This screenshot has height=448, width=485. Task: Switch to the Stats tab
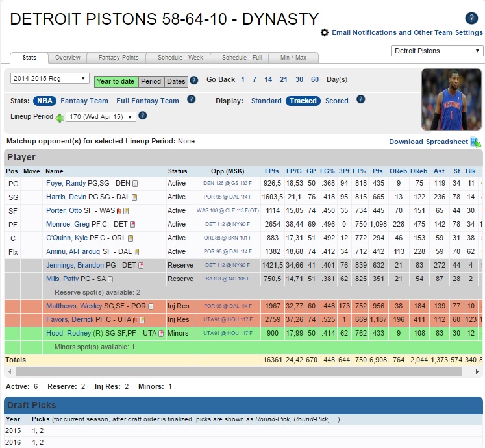click(29, 58)
